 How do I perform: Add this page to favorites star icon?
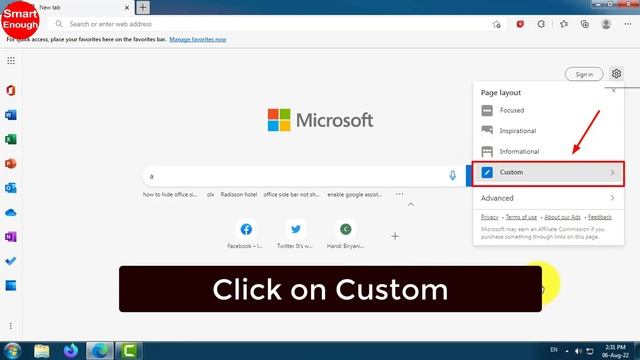coord(496,24)
